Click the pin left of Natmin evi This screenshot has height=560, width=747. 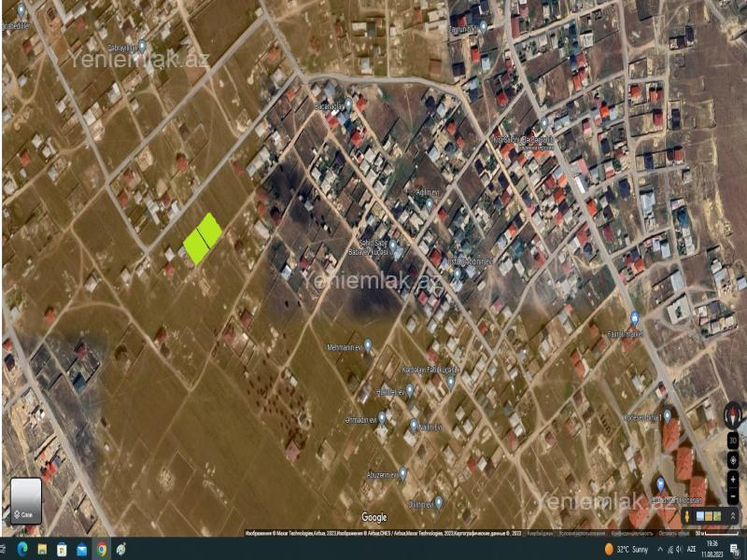coord(414,425)
